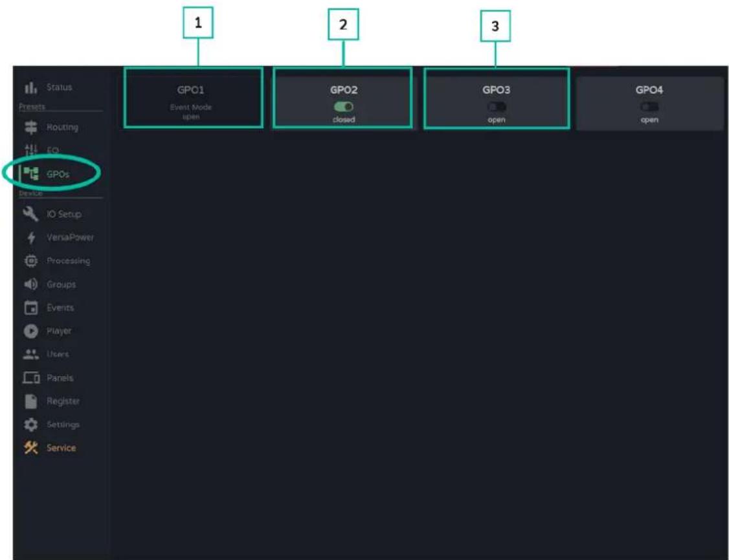This screenshot has height=560, width=729.
Task: Click the Users people icon
Action: (x=30, y=354)
